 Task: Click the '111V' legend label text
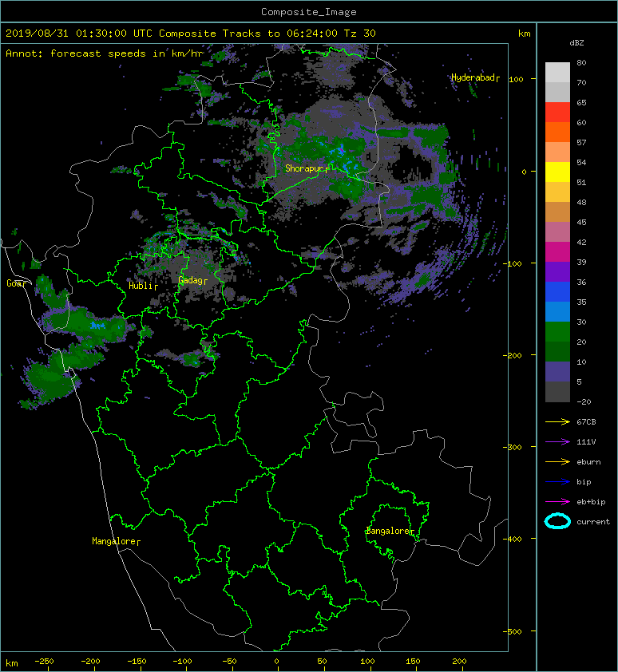[x=586, y=442]
